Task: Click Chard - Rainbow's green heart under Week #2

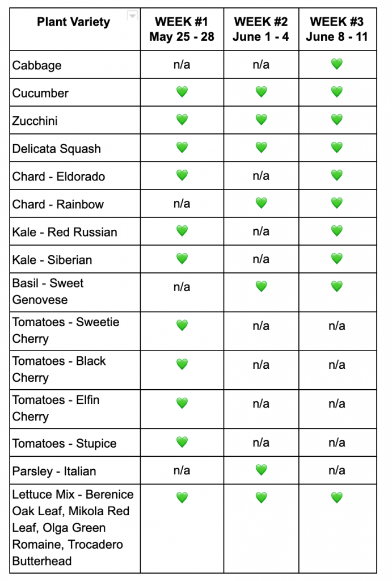Action: [261, 203]
